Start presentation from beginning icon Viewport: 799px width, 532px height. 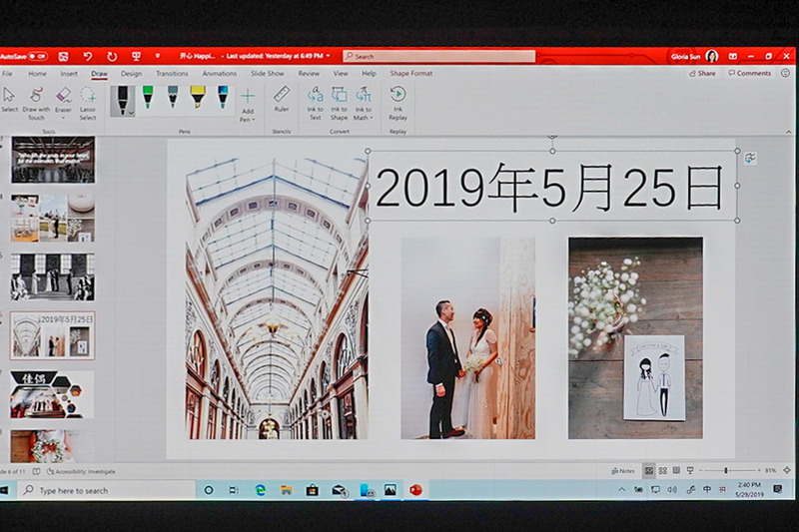click(x=136, y=56)
